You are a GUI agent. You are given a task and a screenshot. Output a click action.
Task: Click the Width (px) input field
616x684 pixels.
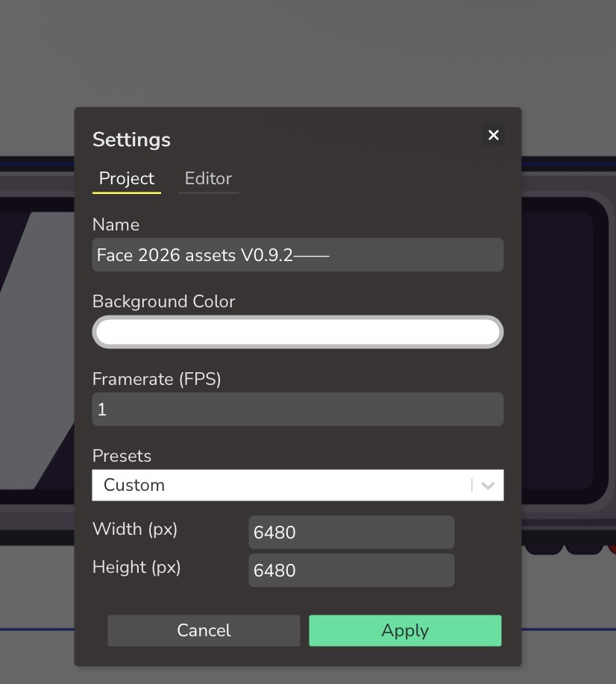tap(351, 533)
